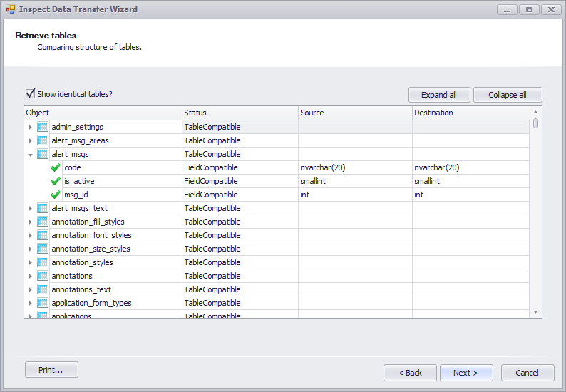Click the Collapse all button
Viewport: 566px width, 392px height.
508,95
